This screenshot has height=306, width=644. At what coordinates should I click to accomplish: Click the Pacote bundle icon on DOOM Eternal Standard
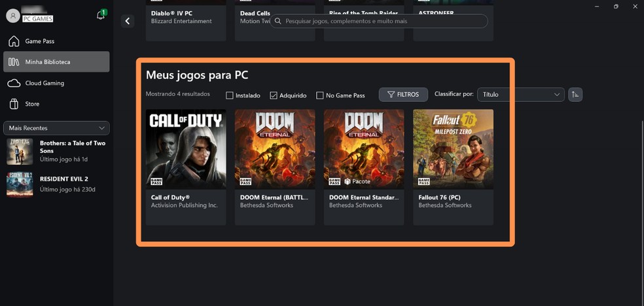[347, 181]
